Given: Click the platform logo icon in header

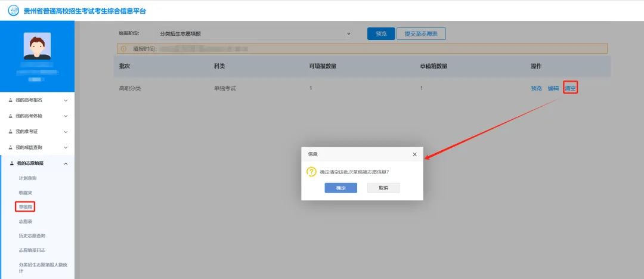Looking at the screenshot, I should point(13,11).
